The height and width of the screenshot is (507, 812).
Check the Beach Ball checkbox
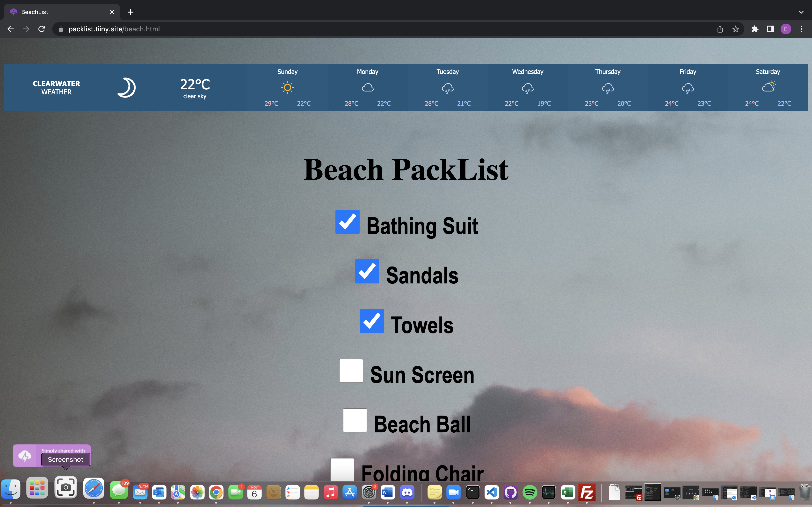tap(355, 420)
